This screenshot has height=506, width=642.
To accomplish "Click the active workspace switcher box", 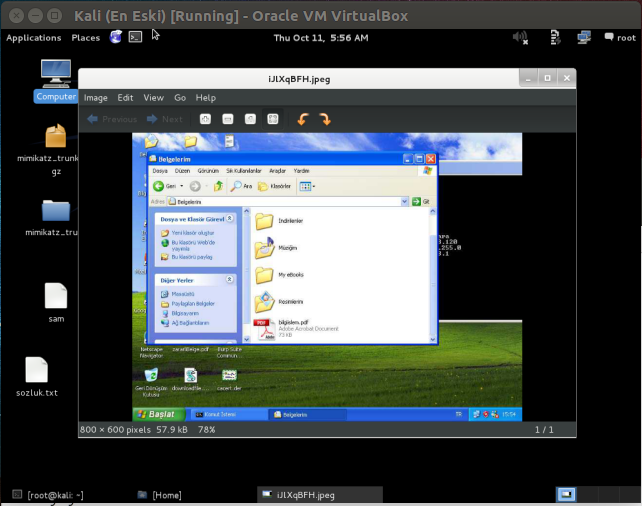I will (566, 495).
